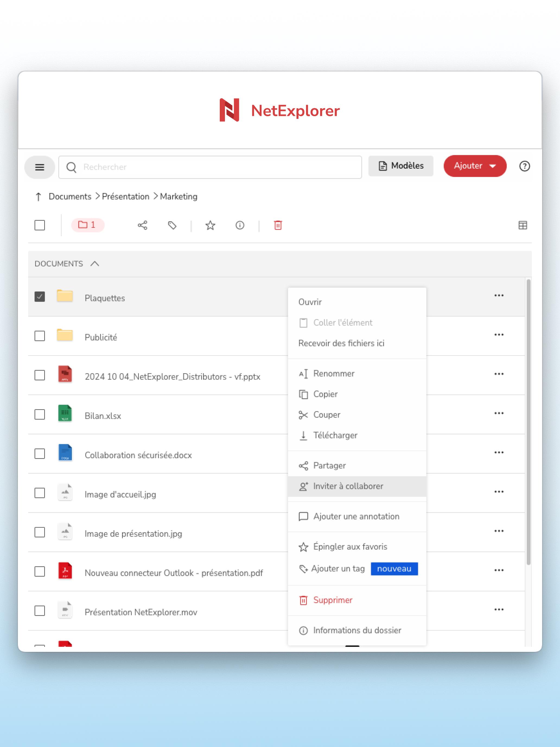Click the tag icon in toolbar
The width and height of the screenshot is (560, 747).
172,225
